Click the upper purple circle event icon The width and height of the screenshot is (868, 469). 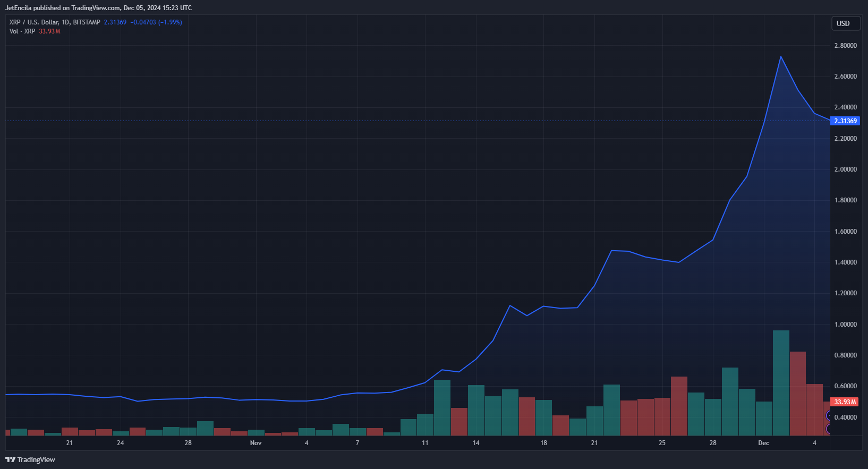(828, 416)
